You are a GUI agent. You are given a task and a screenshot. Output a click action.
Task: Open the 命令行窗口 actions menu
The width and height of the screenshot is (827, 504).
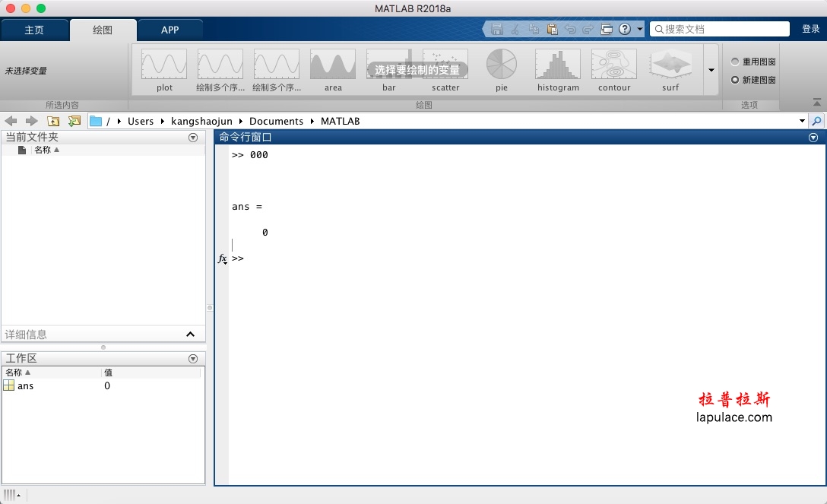click(x=813, y=138)
